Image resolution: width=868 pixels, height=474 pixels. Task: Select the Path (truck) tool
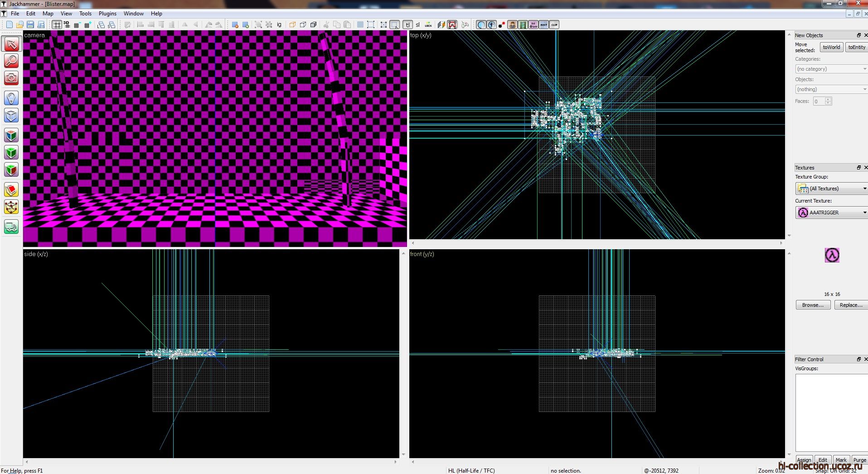tap(11, 227)
